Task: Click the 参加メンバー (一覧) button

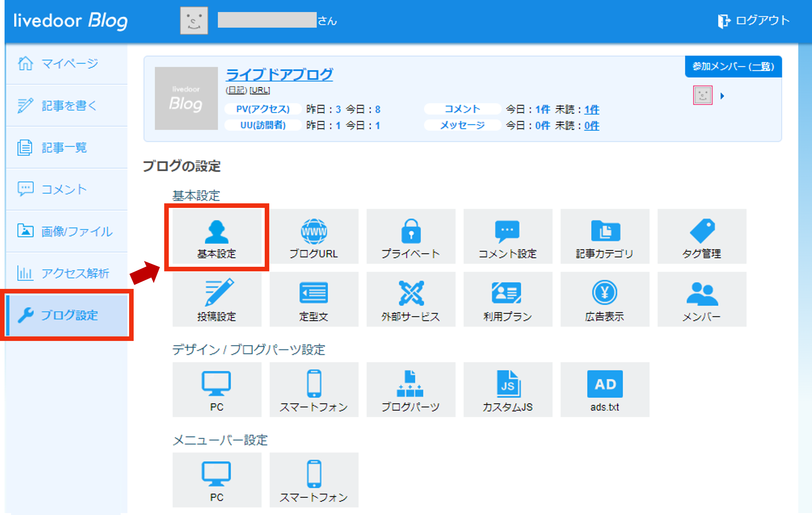Action: tap(733, 66)
